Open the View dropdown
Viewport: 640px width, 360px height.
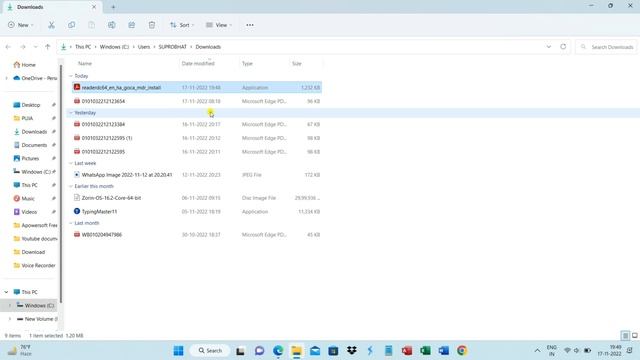coord(219,25)
